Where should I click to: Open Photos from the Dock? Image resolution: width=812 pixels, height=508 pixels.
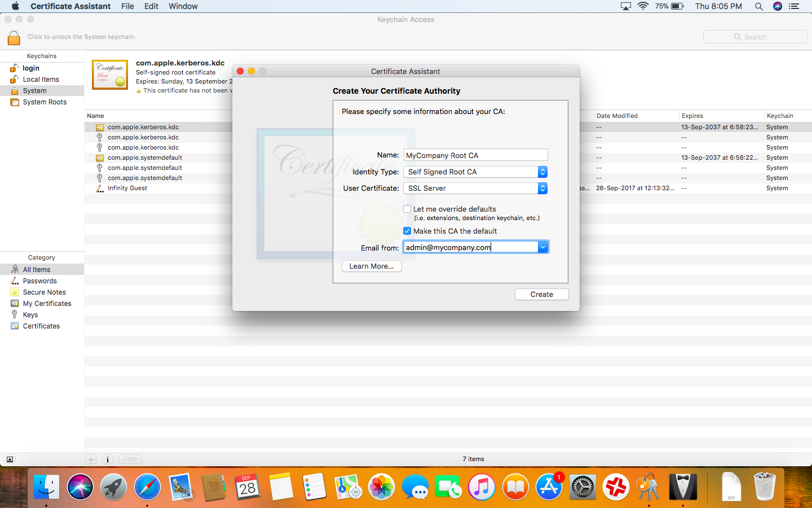[382, 487]
